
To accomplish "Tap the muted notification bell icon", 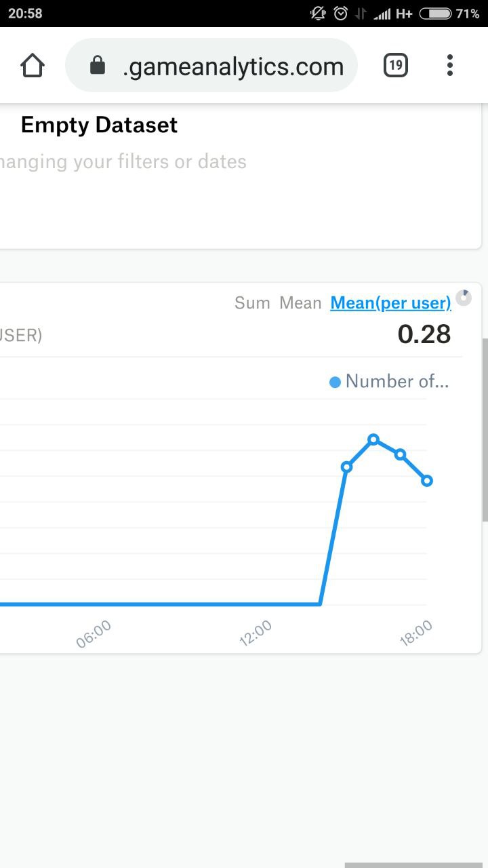I will [x=318, y=14].
